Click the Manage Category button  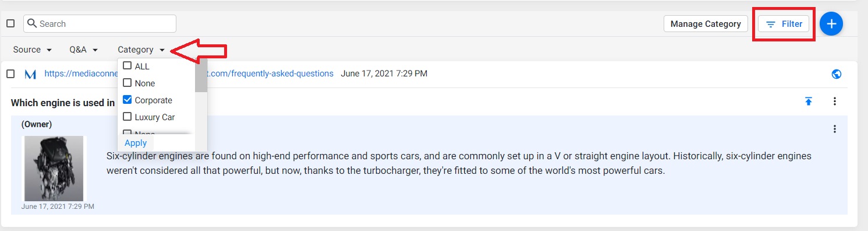(x=706, y=24)
